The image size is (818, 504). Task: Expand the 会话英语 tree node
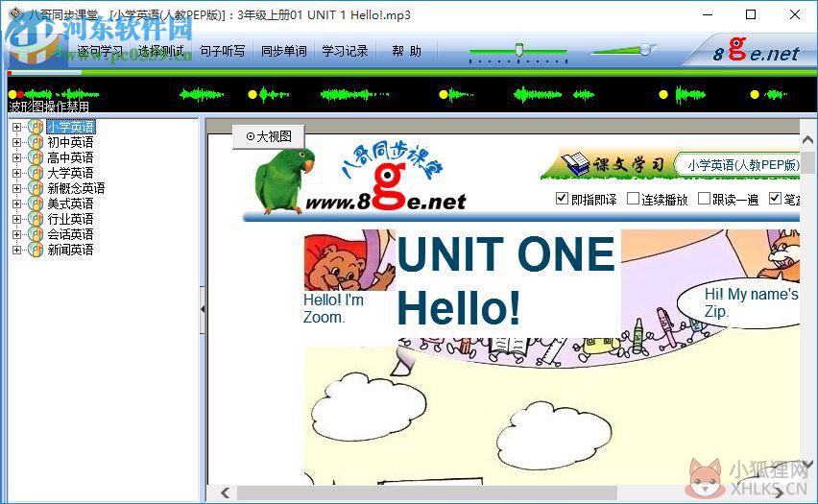coord(16,234)
